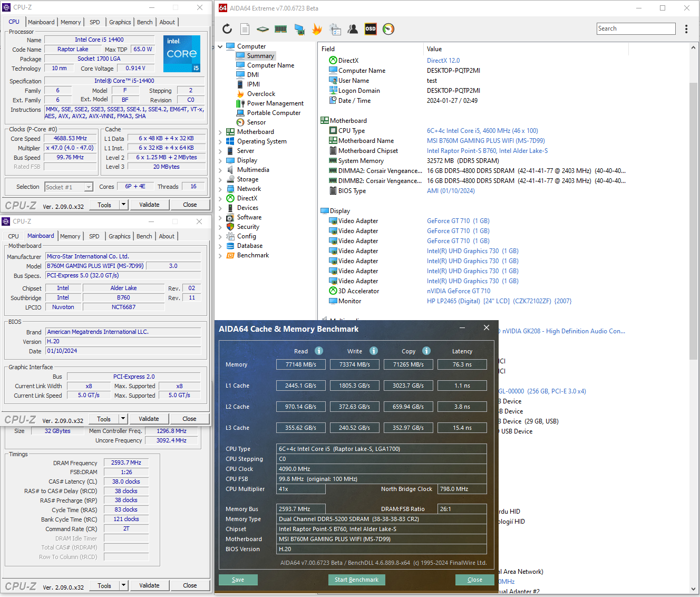Image resolution: width=700 pixels, height=597 pixels.
Task: Expand the Server tree node
Action: (220, 151)
